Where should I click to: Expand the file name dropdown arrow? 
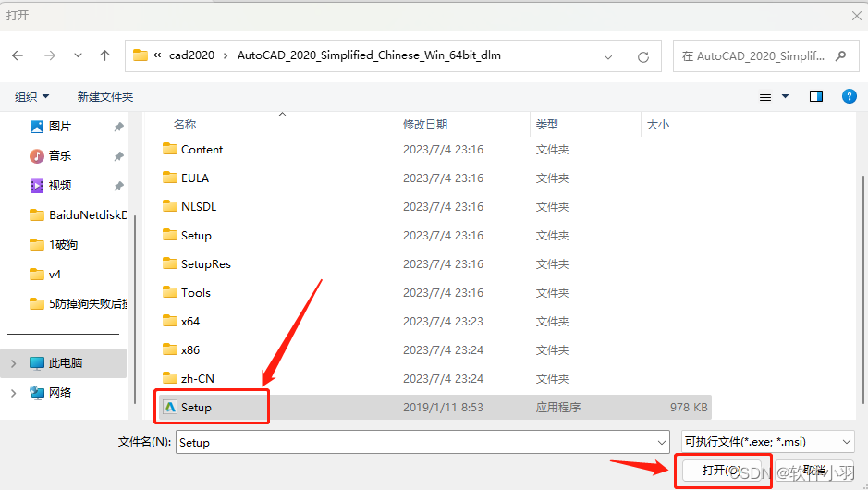662,442
